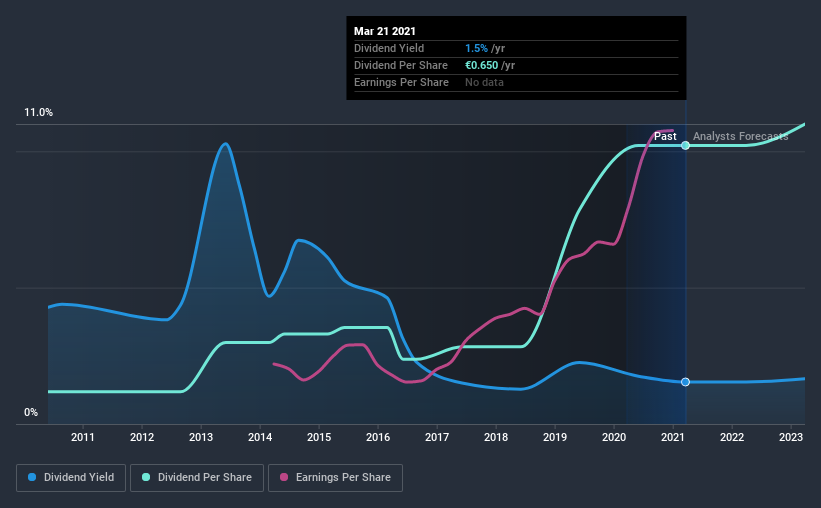Select the teal data point marker at Mar 2021

click(685, 145)
